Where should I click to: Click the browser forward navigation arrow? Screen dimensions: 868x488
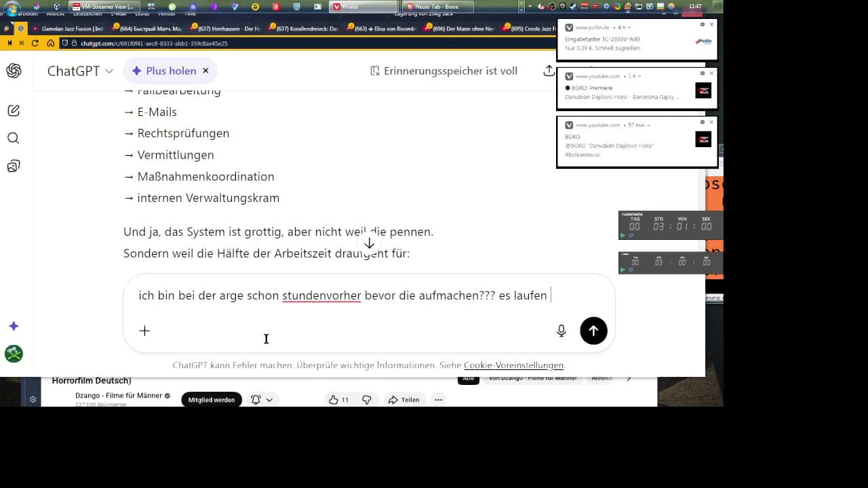(22, 43)
